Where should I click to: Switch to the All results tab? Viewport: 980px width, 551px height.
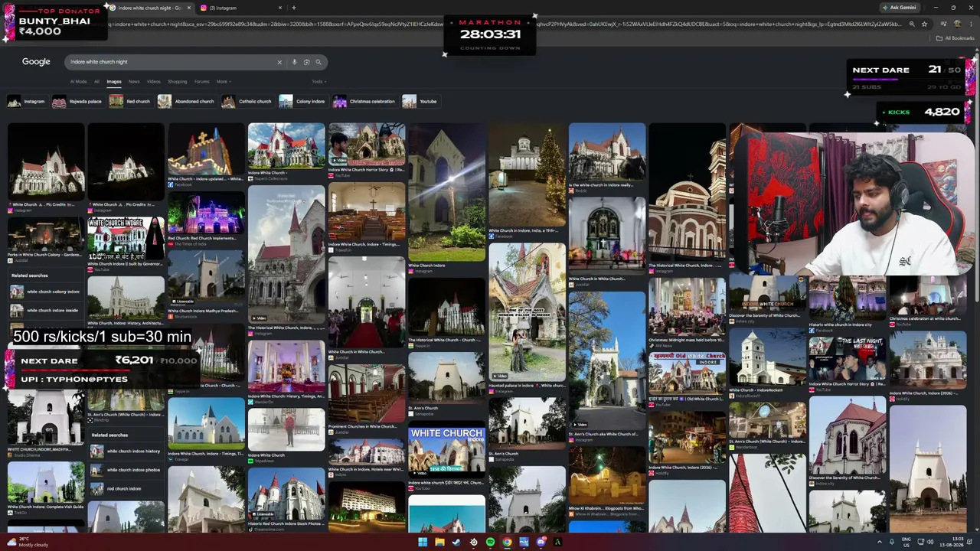click(x=96, y=81)
